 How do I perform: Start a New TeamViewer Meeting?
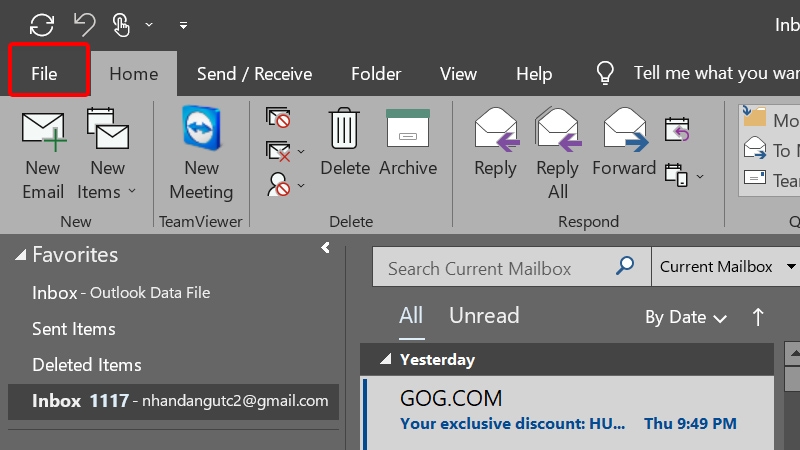(x=202, y=156)
